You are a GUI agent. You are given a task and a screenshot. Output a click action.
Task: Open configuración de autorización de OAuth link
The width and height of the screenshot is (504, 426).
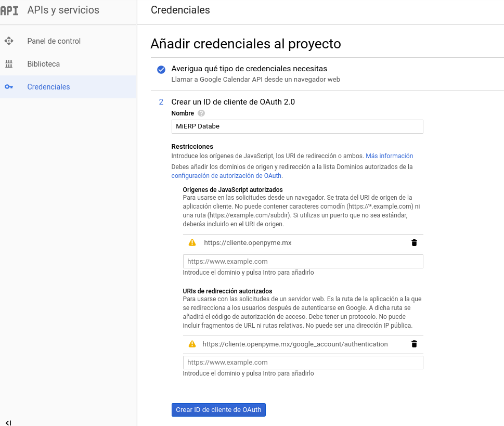click(x=226, y=175)
